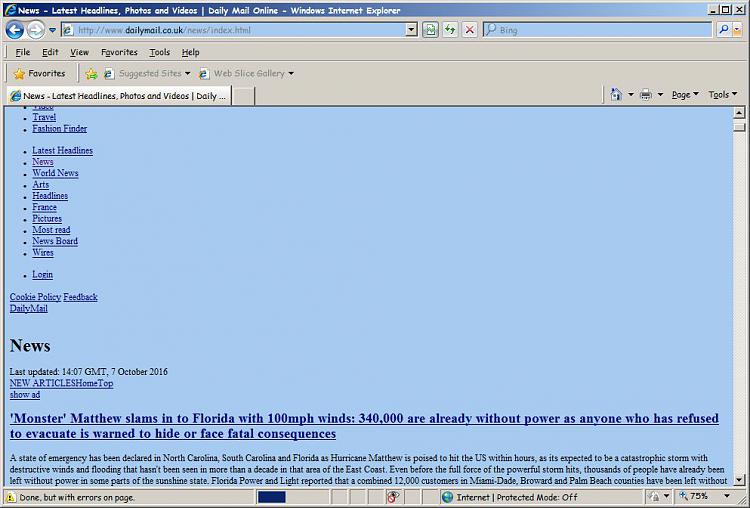The width and height of the screenshot is (750, 508).
Task: Click the Headlines link
Action: pos(50,196)
